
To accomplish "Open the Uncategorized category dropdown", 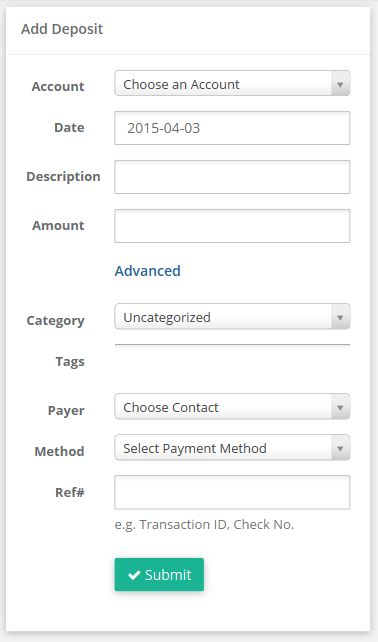I will coord(232,316).
